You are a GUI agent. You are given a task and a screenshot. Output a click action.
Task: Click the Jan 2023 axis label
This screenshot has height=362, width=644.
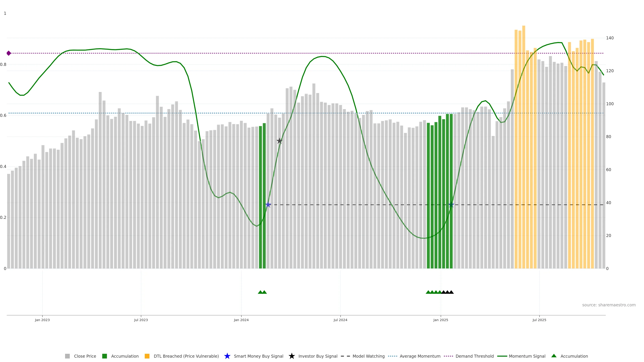(42, 320)
